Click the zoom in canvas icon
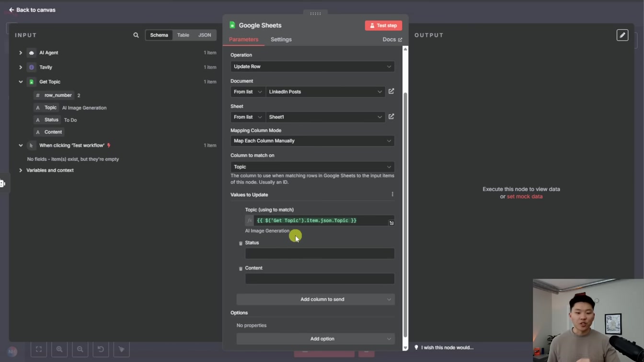The image size is (644, 362). pos(59,349)
